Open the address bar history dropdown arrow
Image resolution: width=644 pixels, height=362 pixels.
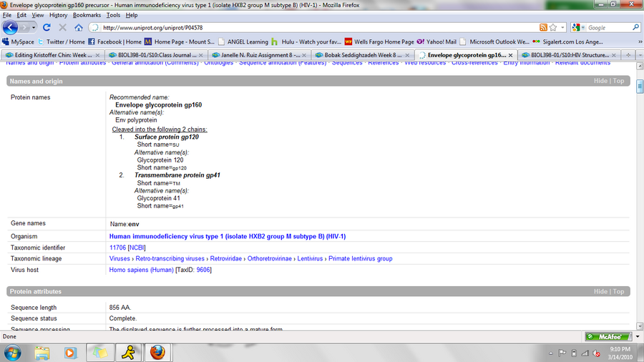point(562,27)
